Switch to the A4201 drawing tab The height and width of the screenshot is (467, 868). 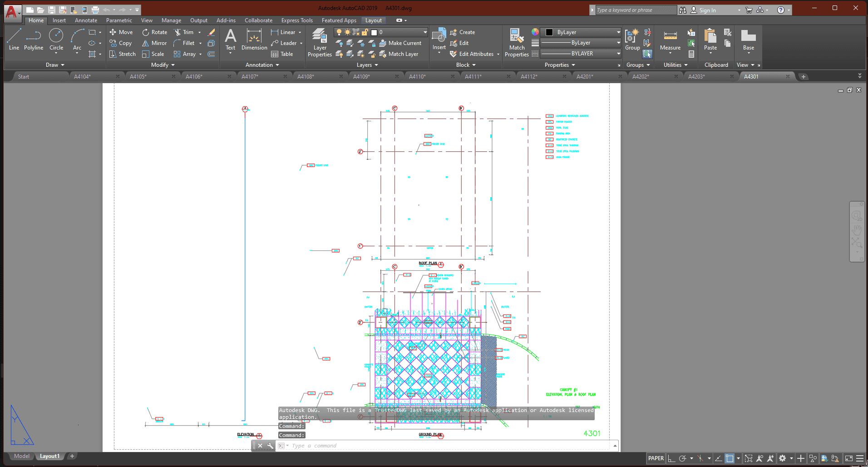click(585, 77)
